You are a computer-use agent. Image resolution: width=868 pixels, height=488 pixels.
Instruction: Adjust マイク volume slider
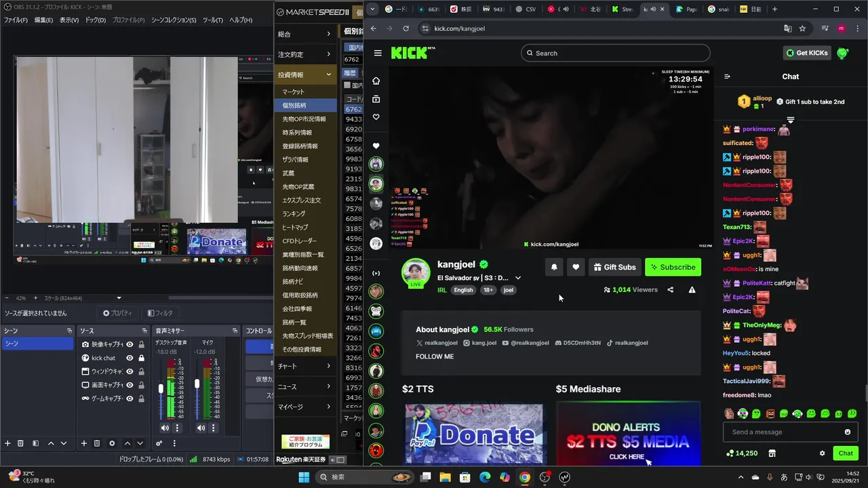[x=197, y=384]
